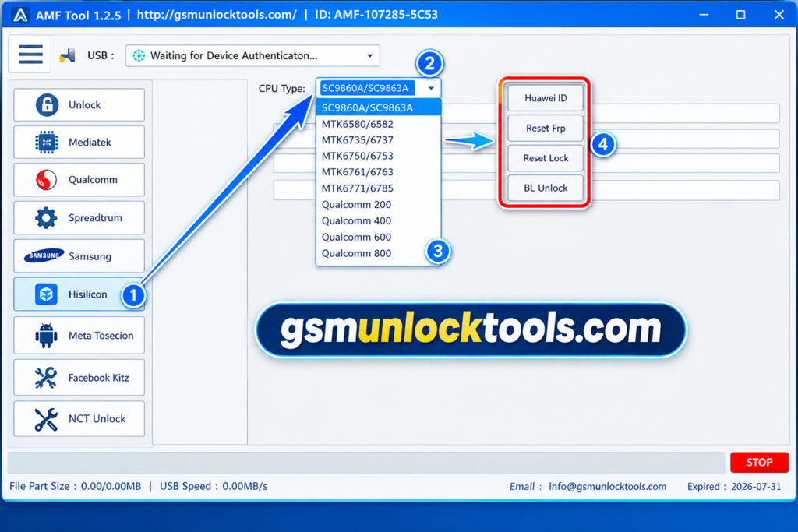The width and height of the screenshot is (798, 532).
Task: Click the Expired 2026-07-31 date text
Action: [x=734, y=487]
